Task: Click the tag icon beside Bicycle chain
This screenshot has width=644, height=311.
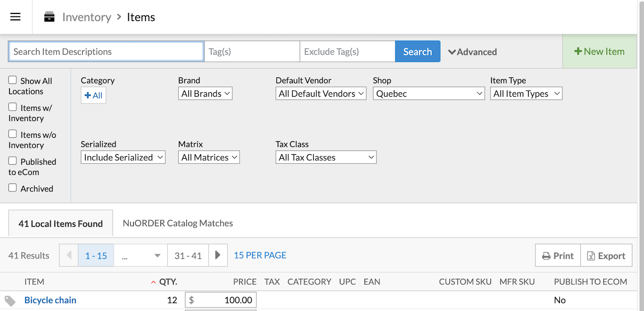Action: pos(10,301)
